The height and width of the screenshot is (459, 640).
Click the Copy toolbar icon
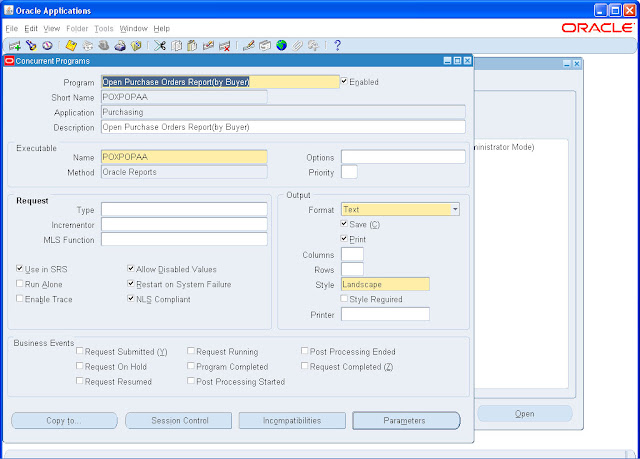point(176,46)
